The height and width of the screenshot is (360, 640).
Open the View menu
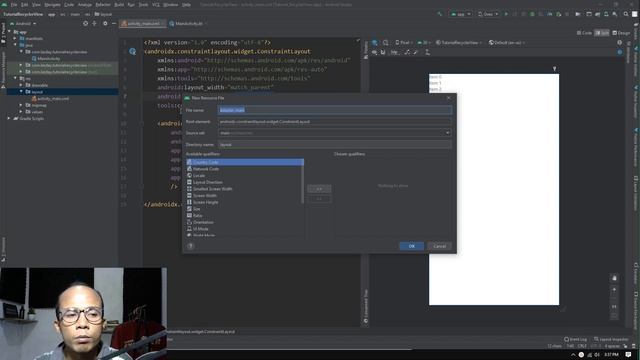click(x=36, y=4)
